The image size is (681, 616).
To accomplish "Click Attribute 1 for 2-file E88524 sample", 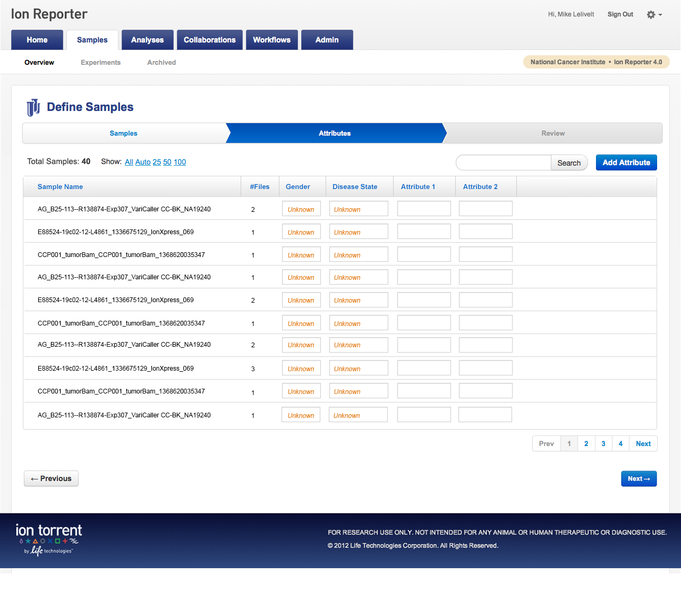I will click(424, 300).
